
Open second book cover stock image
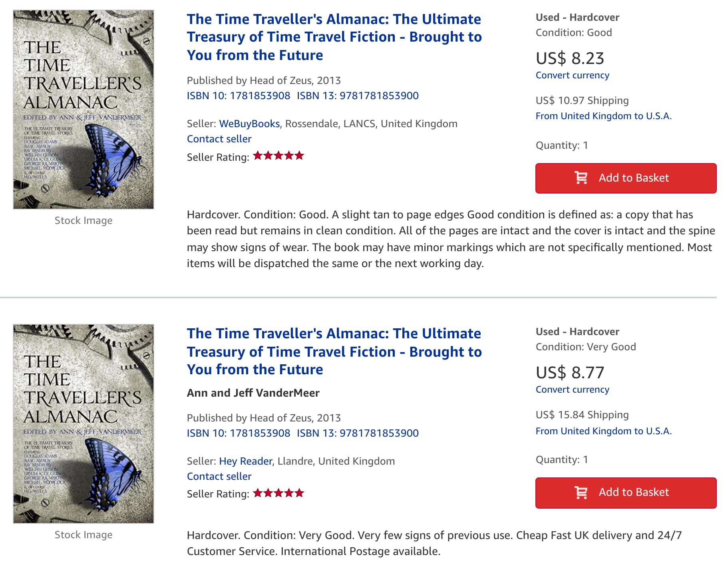pos(84,424)
